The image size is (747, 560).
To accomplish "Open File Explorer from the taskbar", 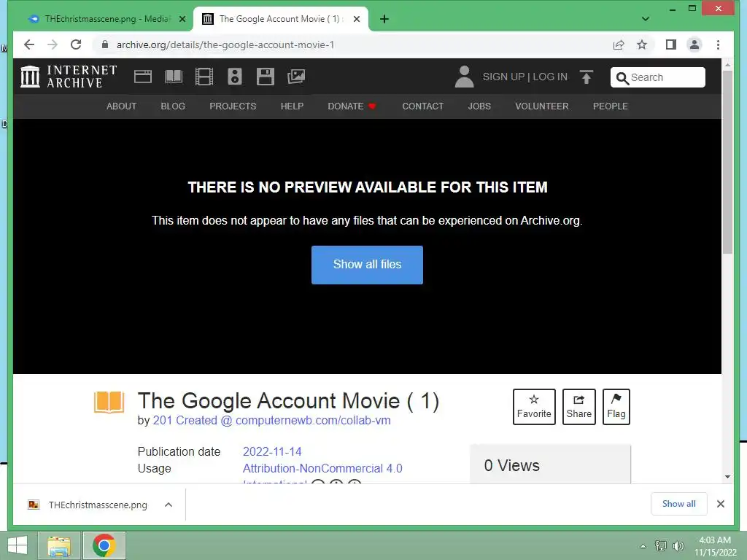I will coord(59,545).
